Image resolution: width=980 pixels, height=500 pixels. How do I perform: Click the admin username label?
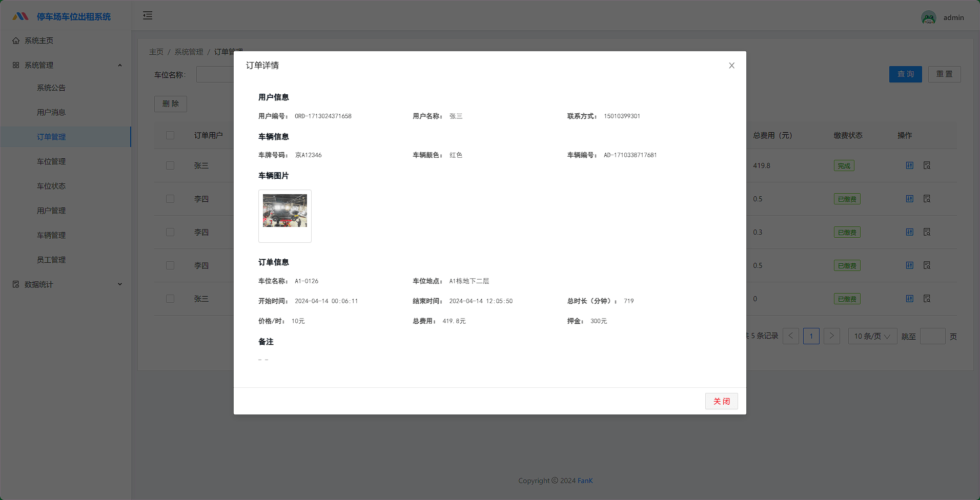coord(953,17)
